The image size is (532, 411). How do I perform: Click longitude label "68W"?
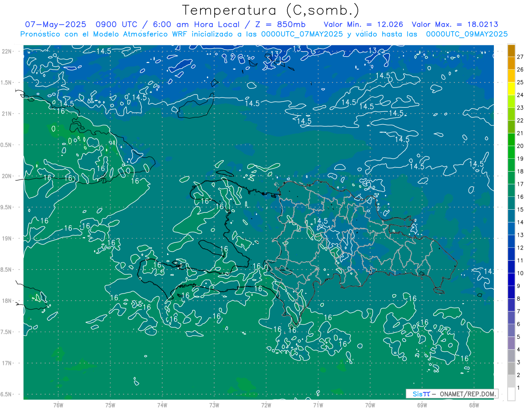tap(474, 405)
